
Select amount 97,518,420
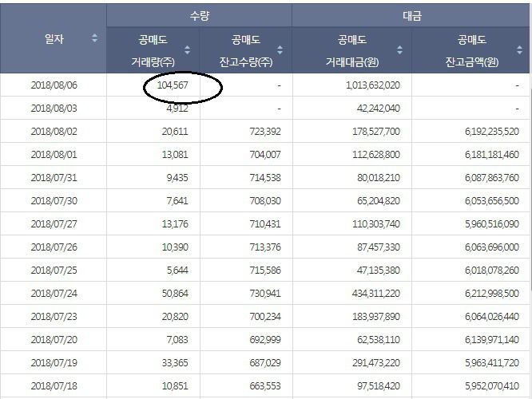(379, 385)
